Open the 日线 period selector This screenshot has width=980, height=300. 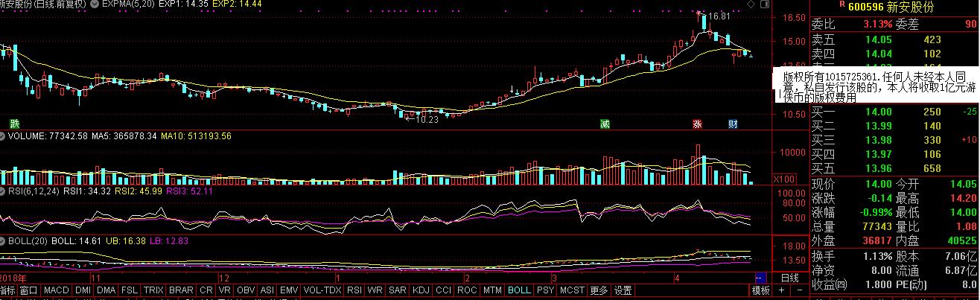click(x=789, y=278)
